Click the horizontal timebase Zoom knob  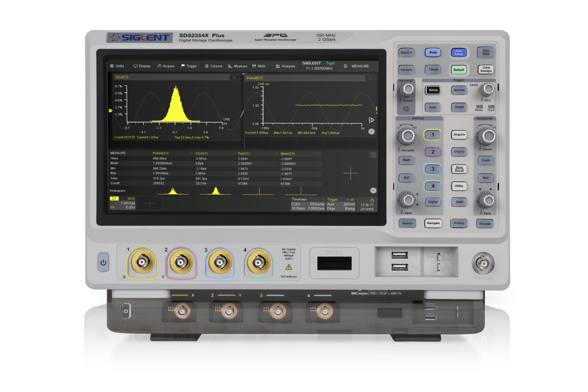tap(488, 136)
